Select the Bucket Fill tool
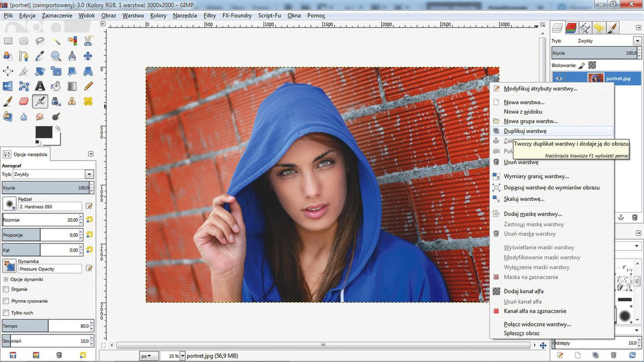The width and height of the screenshot is (644, 362). [x=56, y=86]
